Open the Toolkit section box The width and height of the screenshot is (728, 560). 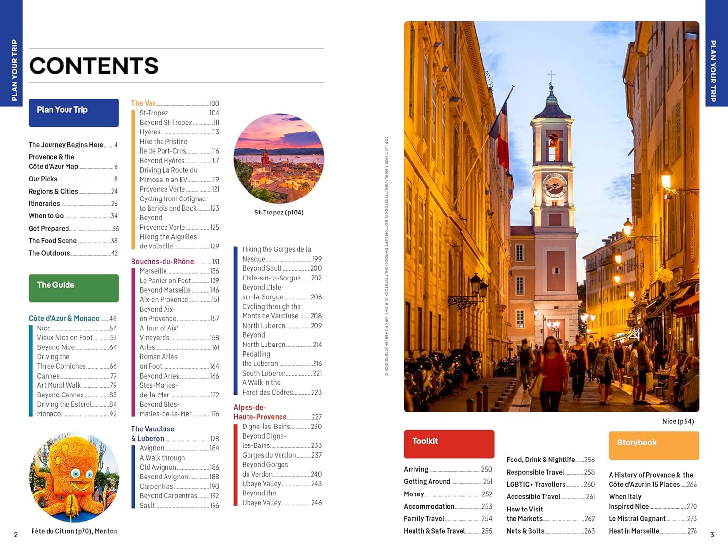pos(448,444)
